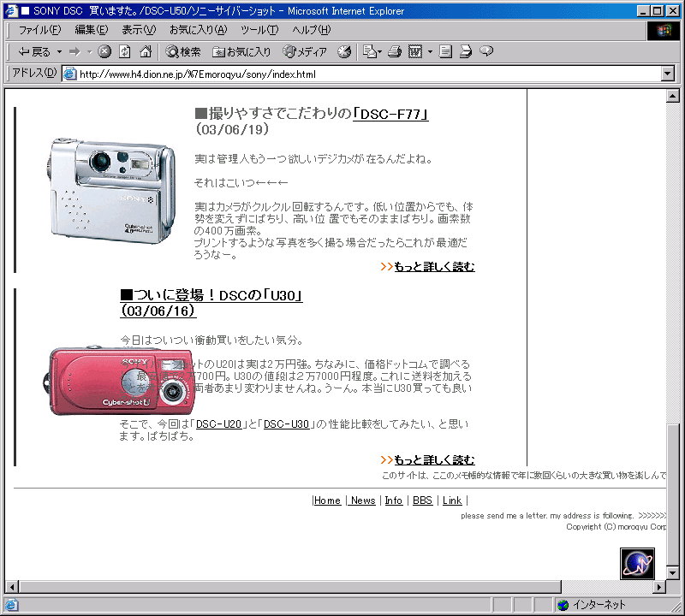Click the History toolbar icon
Viewport: 685px width, 616px height.
[x=344, y=52]
